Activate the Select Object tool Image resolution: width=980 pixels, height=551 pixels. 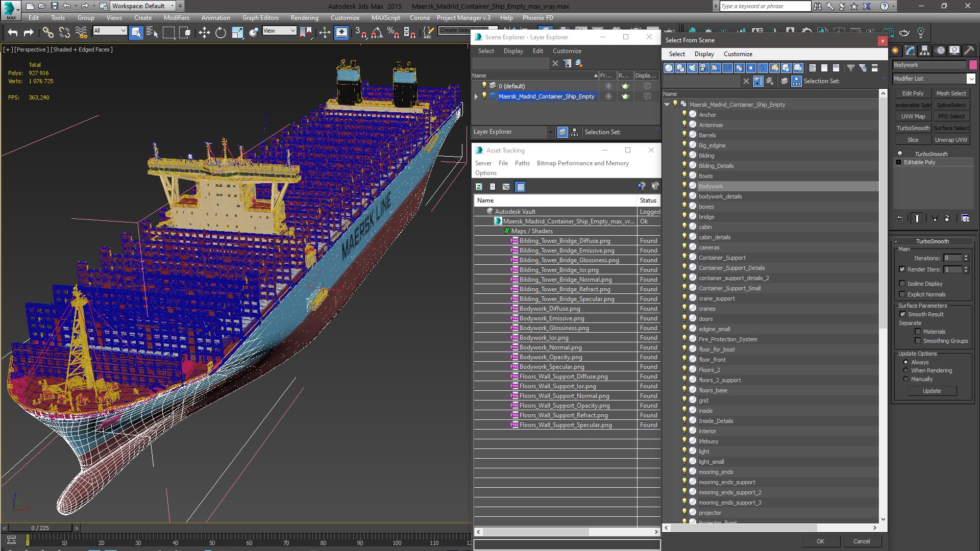(x=136, y=33)
